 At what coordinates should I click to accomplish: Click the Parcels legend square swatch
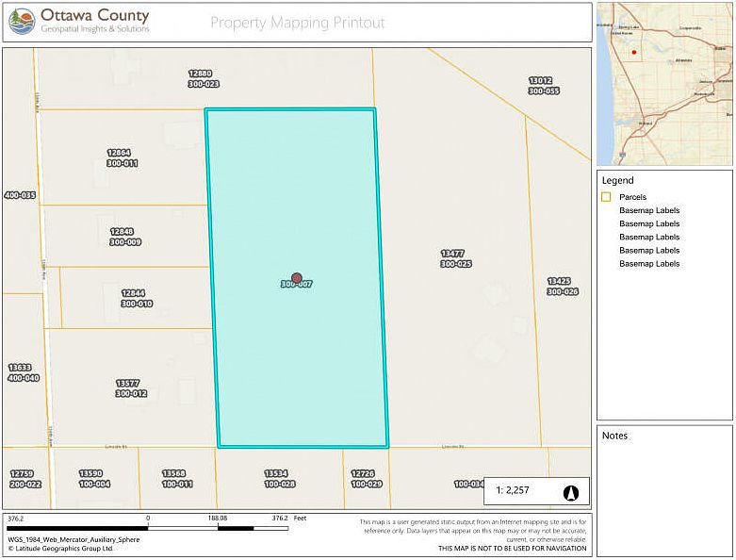(x=606, y=197)
